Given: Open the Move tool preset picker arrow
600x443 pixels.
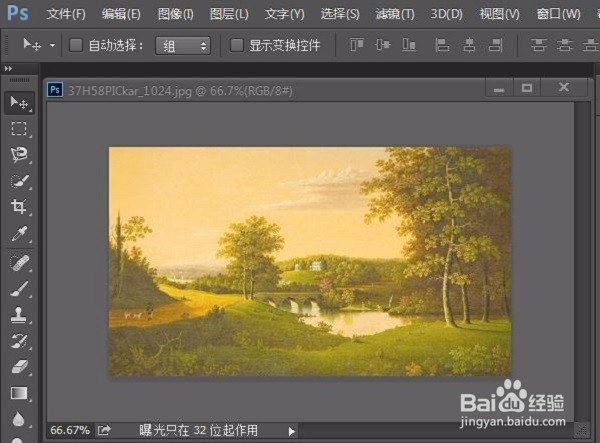Looking at the screenshot, I should tap(52, 46).
